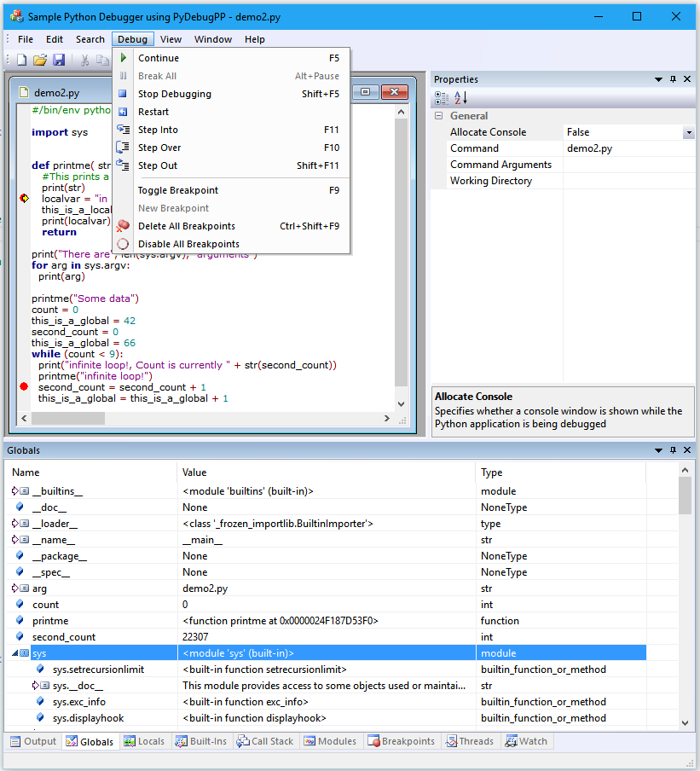Click the Step Out icon
700x771 pixels.
point(123,165)
